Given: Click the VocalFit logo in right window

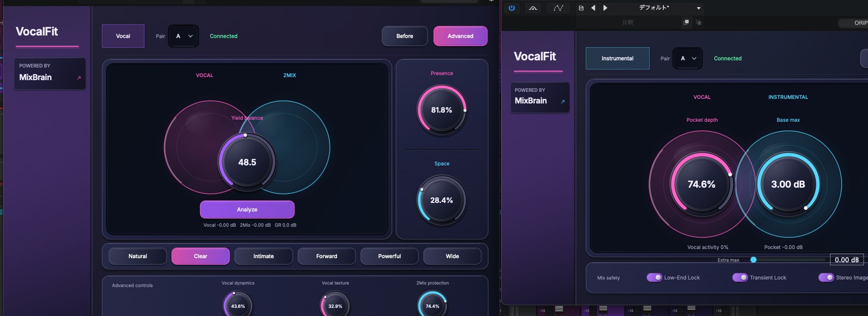Looking at the screenshot, I should 535,56.
